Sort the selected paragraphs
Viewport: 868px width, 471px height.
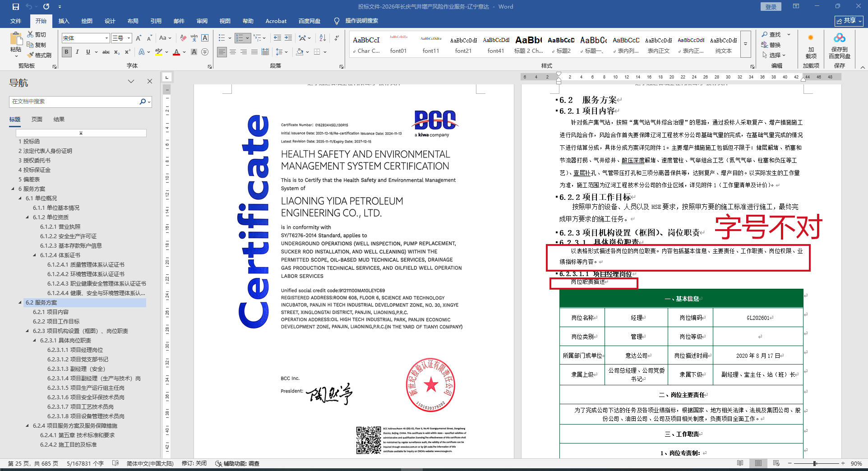pyautogui.click(x=323, y=38)
